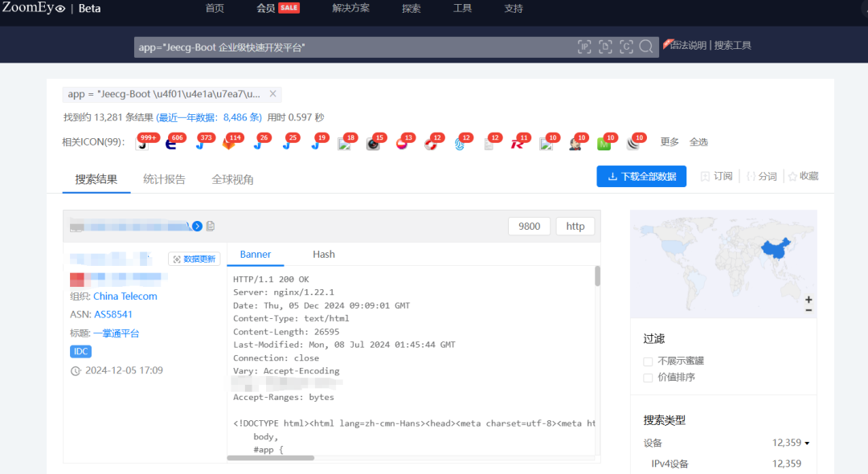The width and height of the screenshot is (868, 474).
Task: Zoom out the world map with minus
Action: pos(809,310)
